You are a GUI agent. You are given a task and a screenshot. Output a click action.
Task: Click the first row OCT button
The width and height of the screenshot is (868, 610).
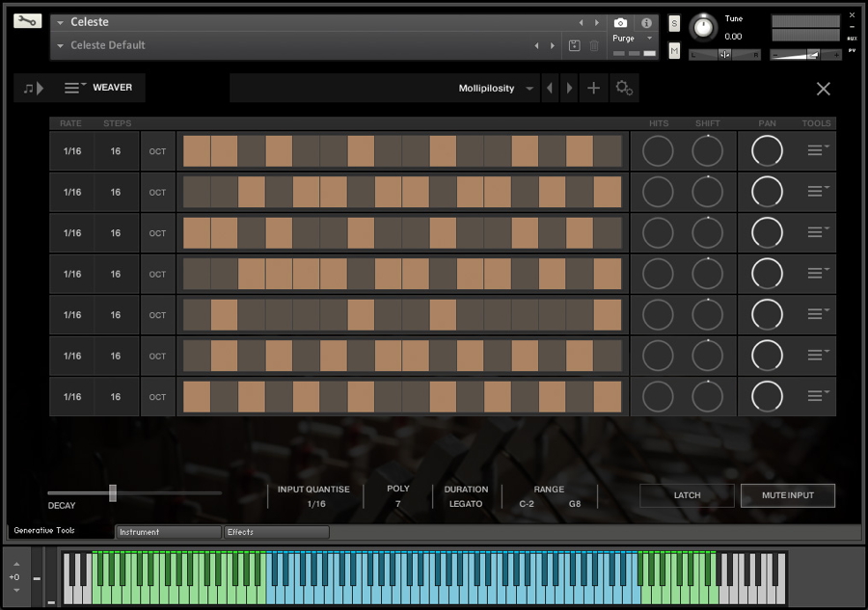pos(157,151)
